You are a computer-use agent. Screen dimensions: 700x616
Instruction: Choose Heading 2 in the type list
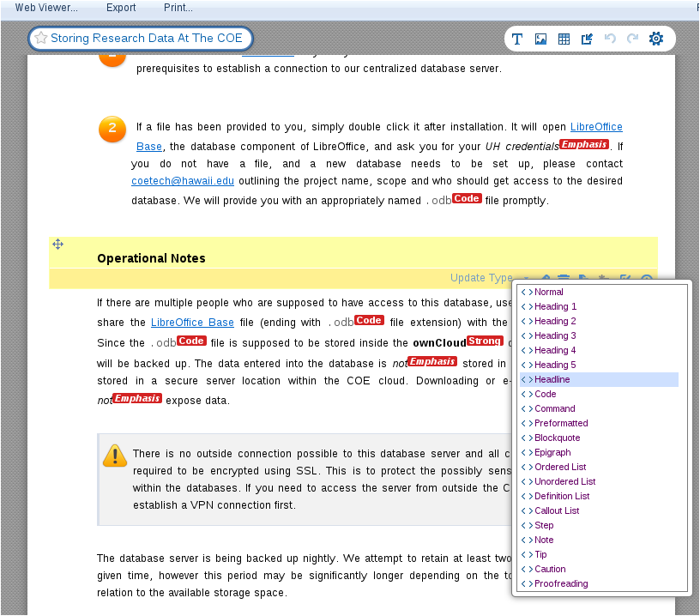click(599, 322)
